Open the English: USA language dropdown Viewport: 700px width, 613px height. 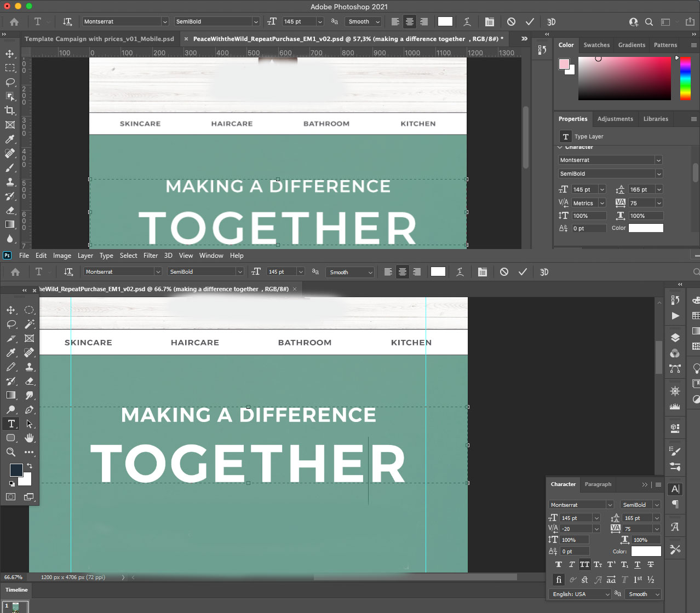(579, 594)
